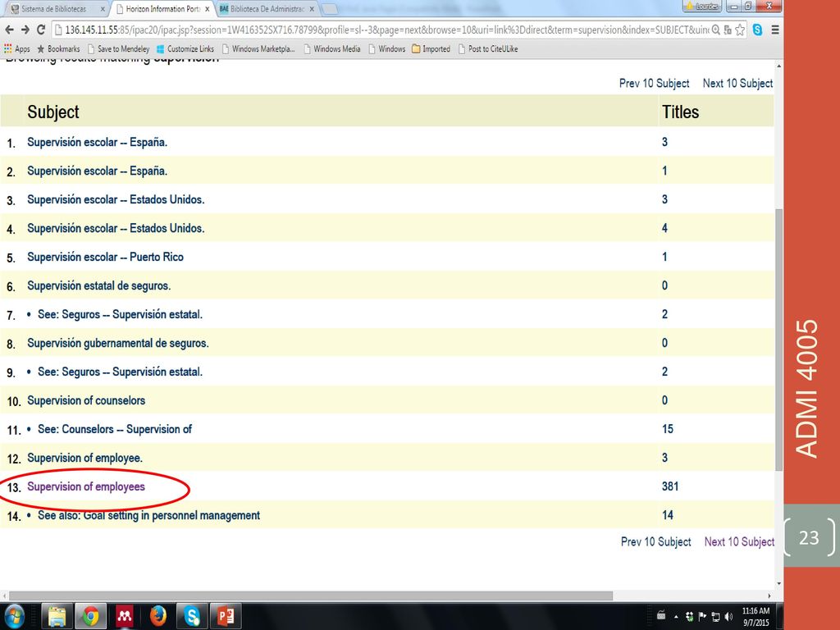Viewport: 840px width, 630px height.
Task: Open the Windows Start button
Action: point(15,617)
